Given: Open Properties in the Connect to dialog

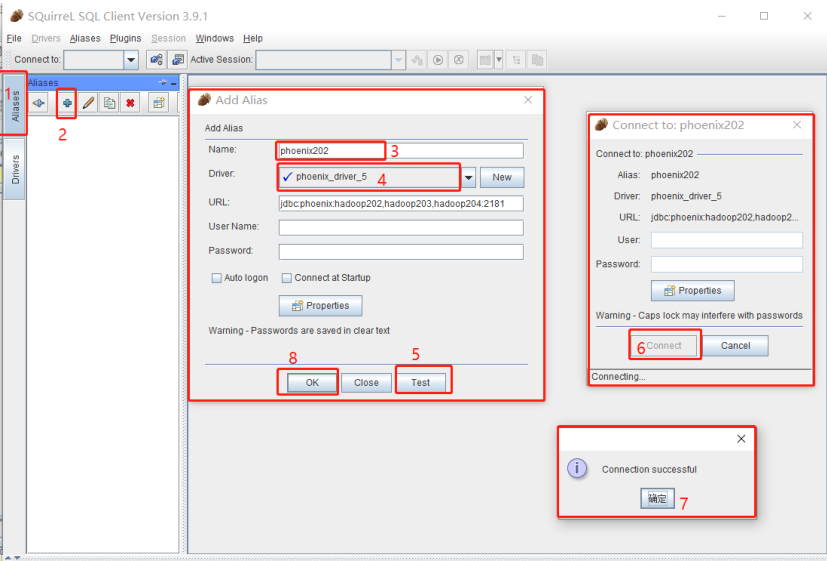Looking at the screenshot, I should pos(693,291).
